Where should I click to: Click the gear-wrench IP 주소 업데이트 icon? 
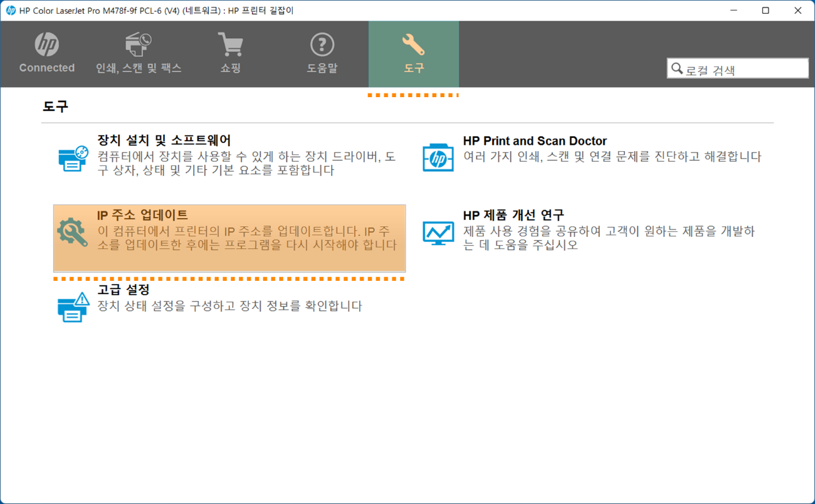(x=73, y=232)
